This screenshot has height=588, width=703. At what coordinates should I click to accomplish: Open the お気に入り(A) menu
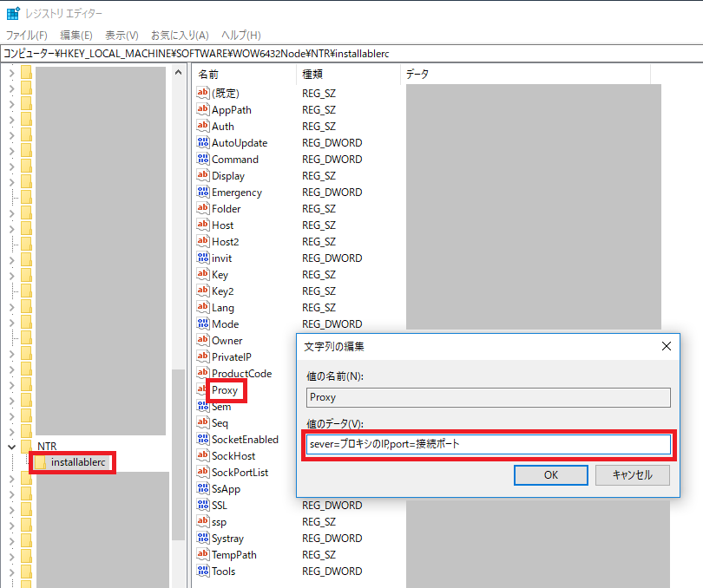[180, 35]
